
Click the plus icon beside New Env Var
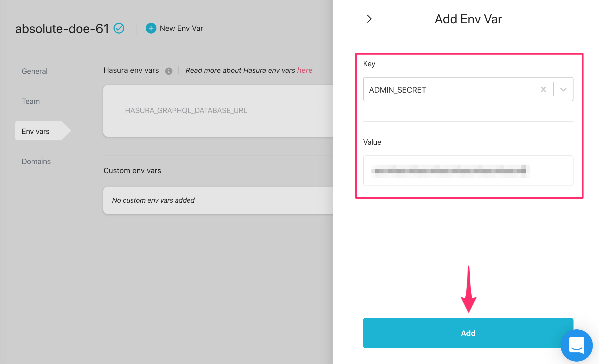tap(151, 28)
